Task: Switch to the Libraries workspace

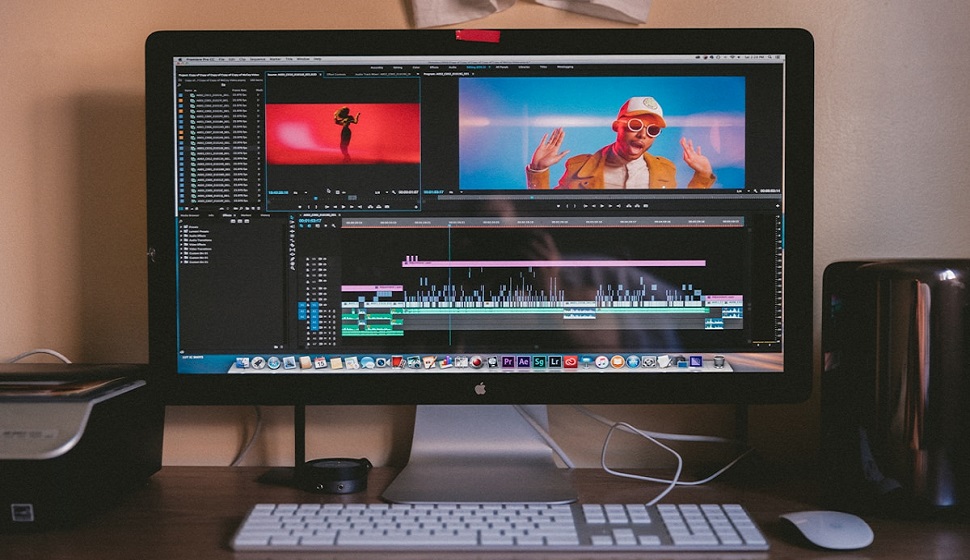Action: [524, 67]
